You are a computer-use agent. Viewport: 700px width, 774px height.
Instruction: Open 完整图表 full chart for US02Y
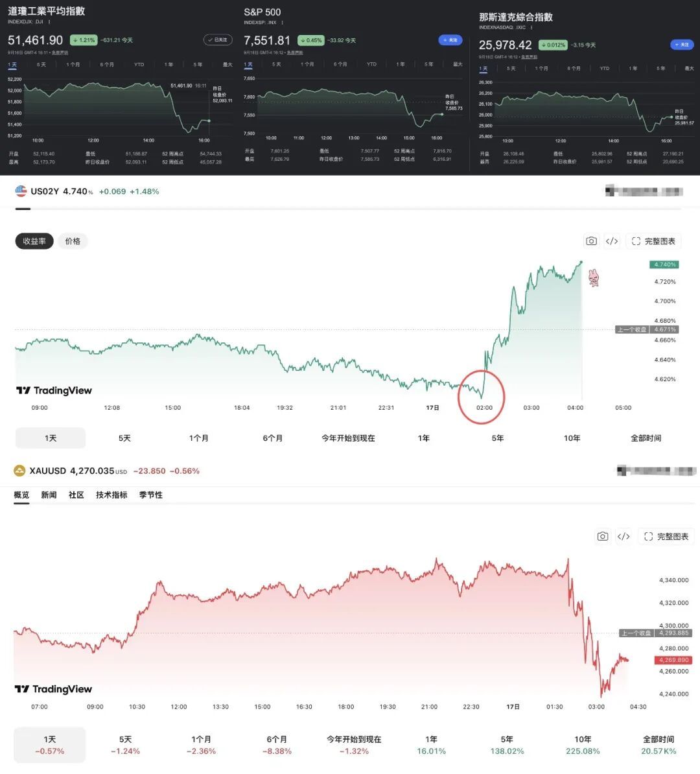point(653,241)
